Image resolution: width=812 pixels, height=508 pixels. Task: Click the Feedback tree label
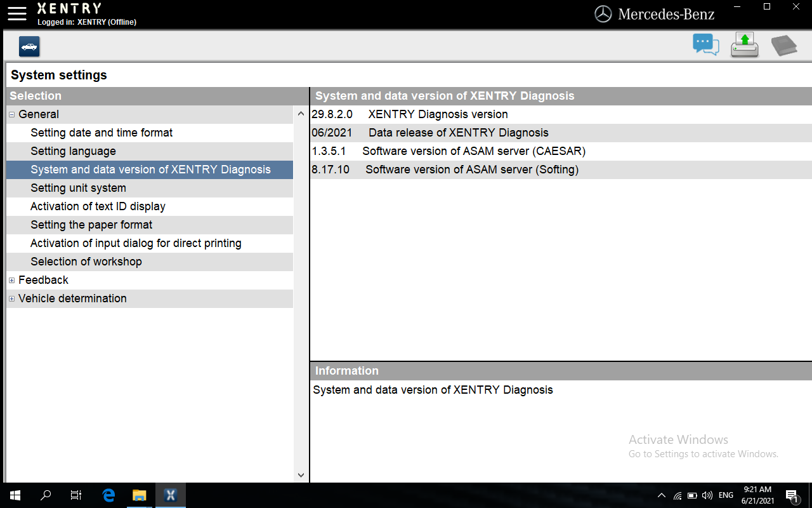click(x=43, y=280)
